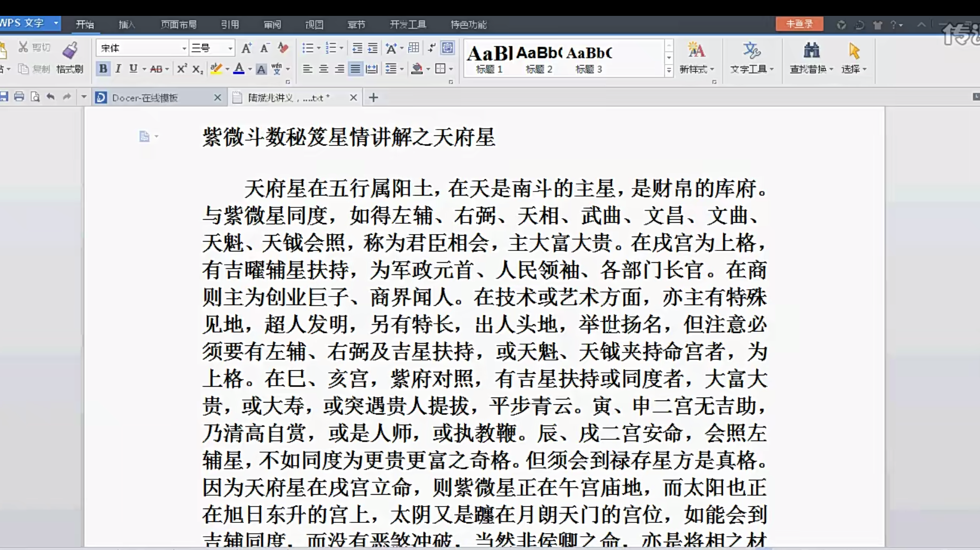Toggle bold formatting off
The height and width of the screenshot is (550, 980).
tap(103, 69)
